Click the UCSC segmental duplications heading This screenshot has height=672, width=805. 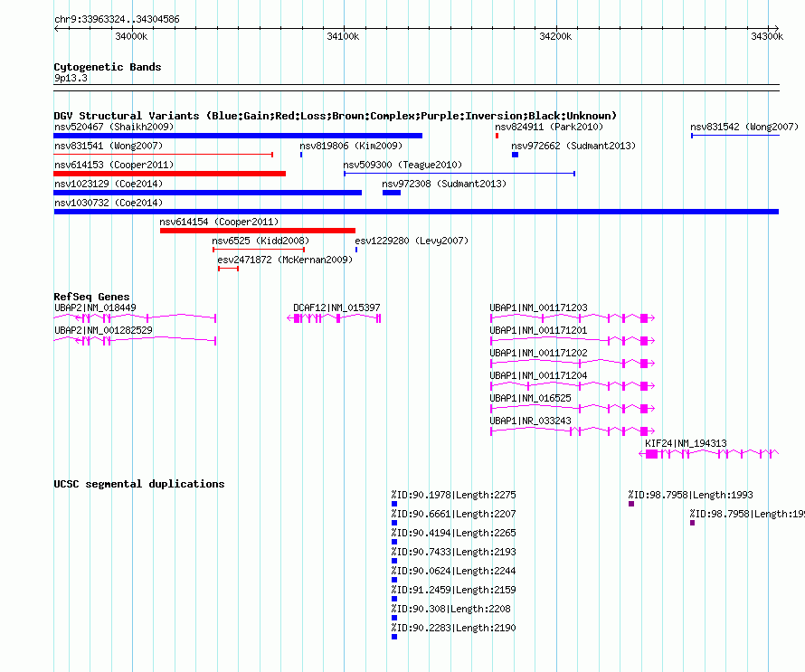[x=139, y=484]
